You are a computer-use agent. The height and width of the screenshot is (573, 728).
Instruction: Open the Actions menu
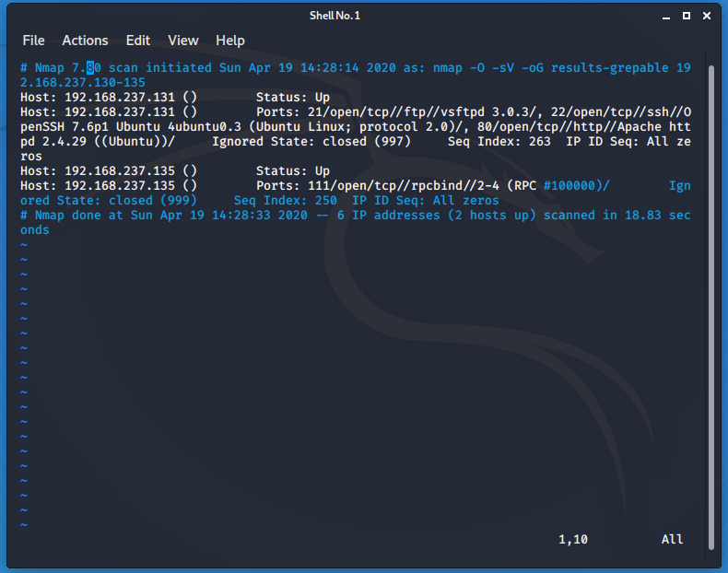pyautogui.click(x=85, y=41)
